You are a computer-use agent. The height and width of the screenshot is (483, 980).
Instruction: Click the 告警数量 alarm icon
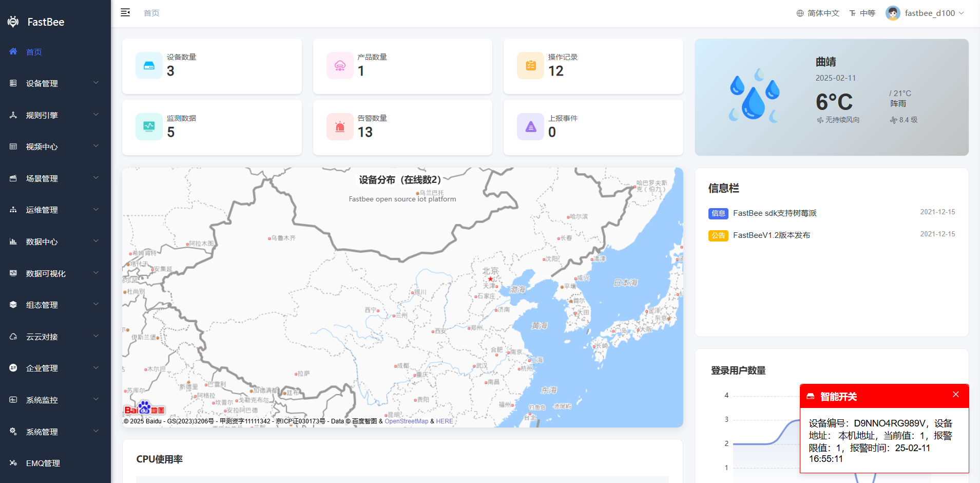340,127
